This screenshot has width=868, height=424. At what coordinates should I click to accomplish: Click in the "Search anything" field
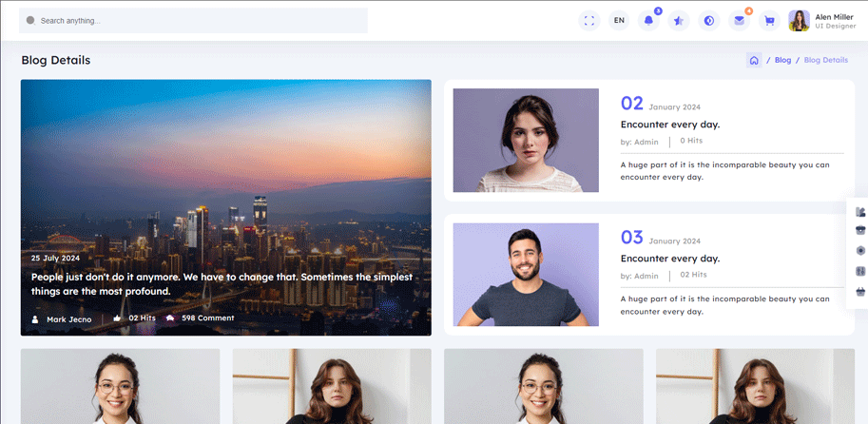tap(200, 20)
